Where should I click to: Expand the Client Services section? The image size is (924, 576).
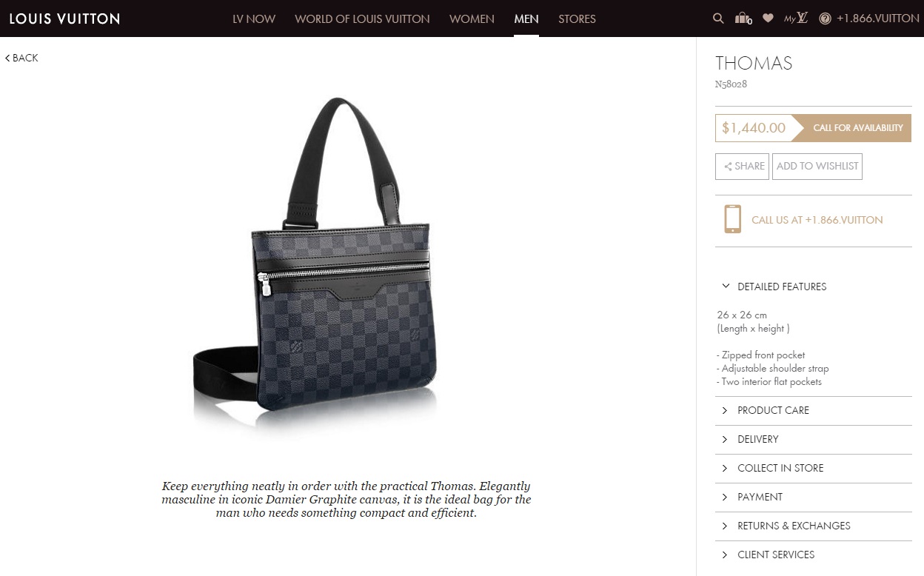point(813,555)
